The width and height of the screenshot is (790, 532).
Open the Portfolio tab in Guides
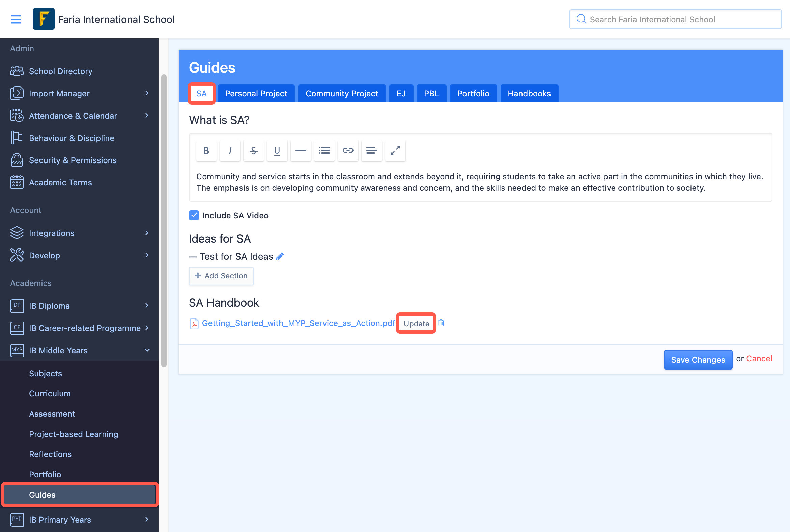point(473,94)
